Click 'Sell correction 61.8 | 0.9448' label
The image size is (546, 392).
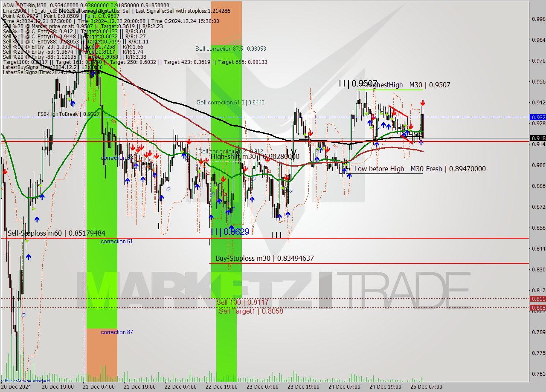click(x=230, y=102)
